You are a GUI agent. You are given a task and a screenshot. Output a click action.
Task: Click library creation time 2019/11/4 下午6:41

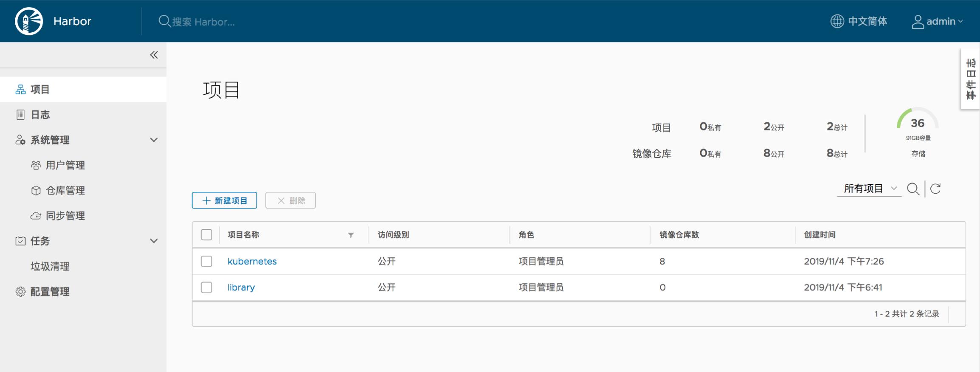843,287
